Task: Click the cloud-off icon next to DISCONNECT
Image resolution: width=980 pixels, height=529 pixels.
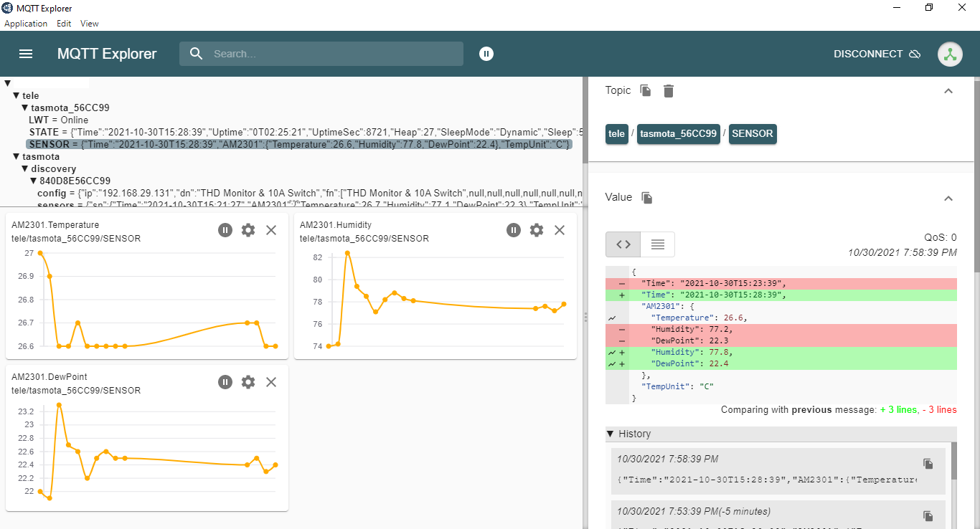Action: (x=915, y=54)
